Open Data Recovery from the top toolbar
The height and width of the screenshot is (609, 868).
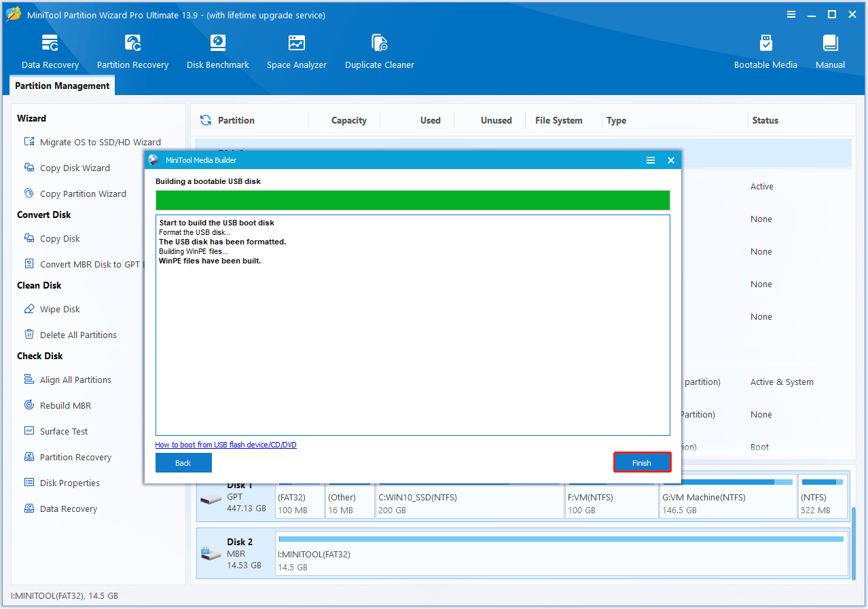tap(50, 52)
